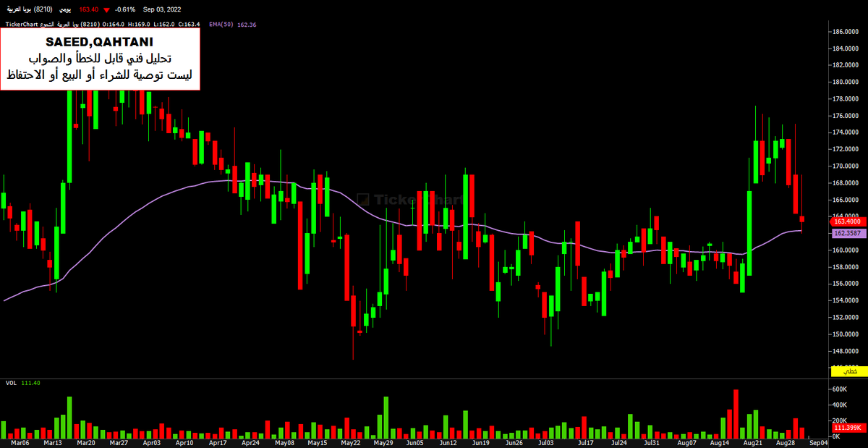Click the Jun05 date axis label
This screenshot has height=448, width=868.
(415, 441)
